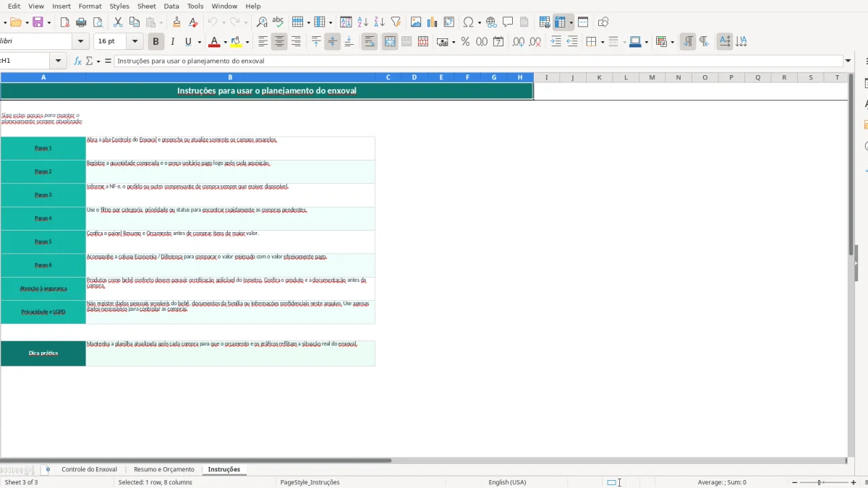
Task: Toggle the AutoFilter funnel icon
Action: (396, 22)
